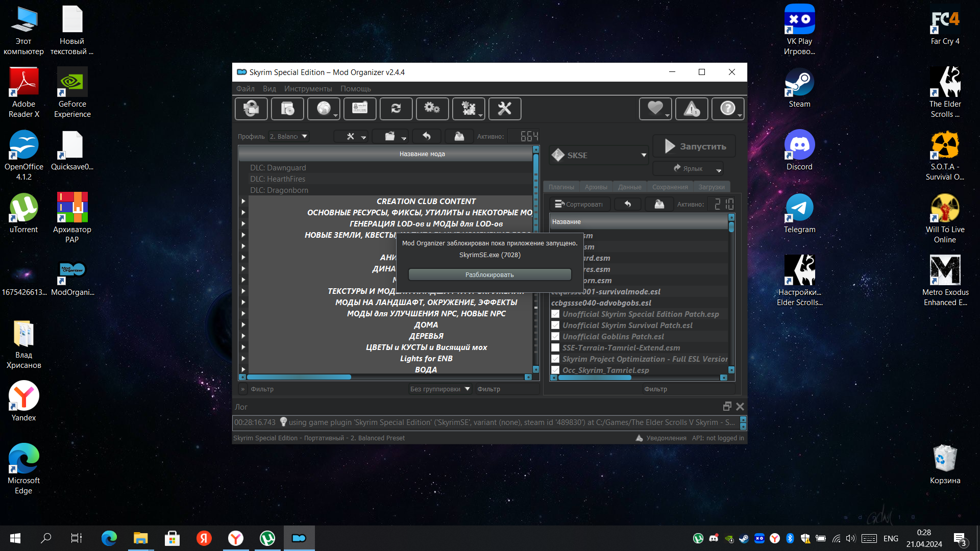Click the plugin list backup icon
Image resolution: width=980 pixels, height=551 pixels.
[x=659, y=204]
